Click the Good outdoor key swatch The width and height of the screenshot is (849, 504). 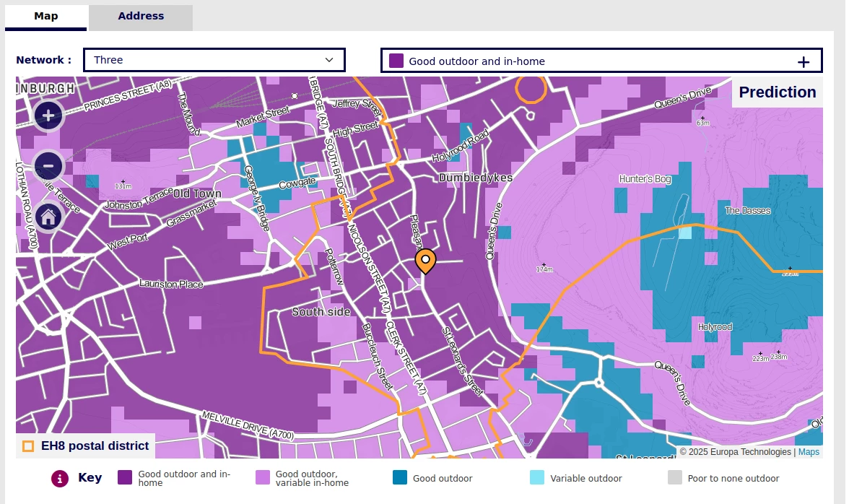coord(400,477)
